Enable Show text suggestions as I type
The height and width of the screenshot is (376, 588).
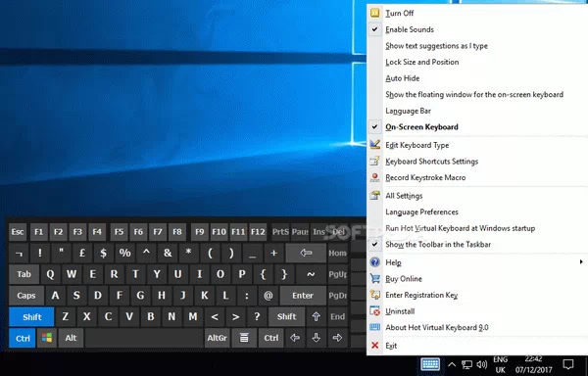[x=477, y=46]
